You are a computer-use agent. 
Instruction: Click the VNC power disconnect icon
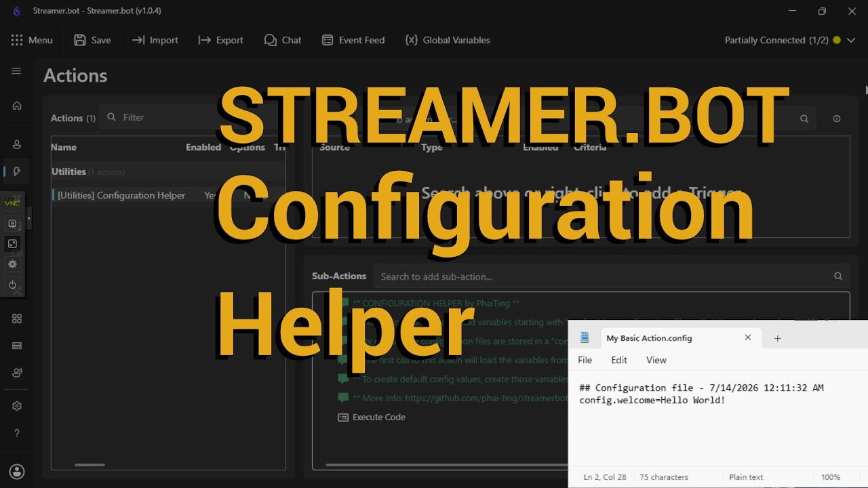point(12,285)
